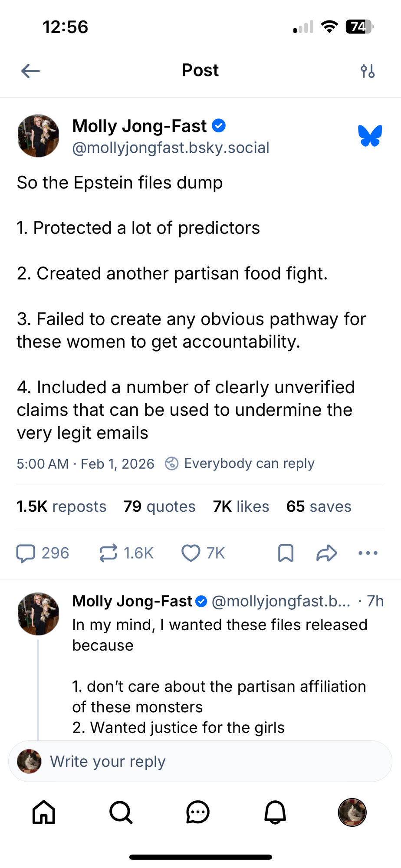This screenshot has width=401, height=868.
Task: Share the post via arrow icon
Action: [327, 553]
